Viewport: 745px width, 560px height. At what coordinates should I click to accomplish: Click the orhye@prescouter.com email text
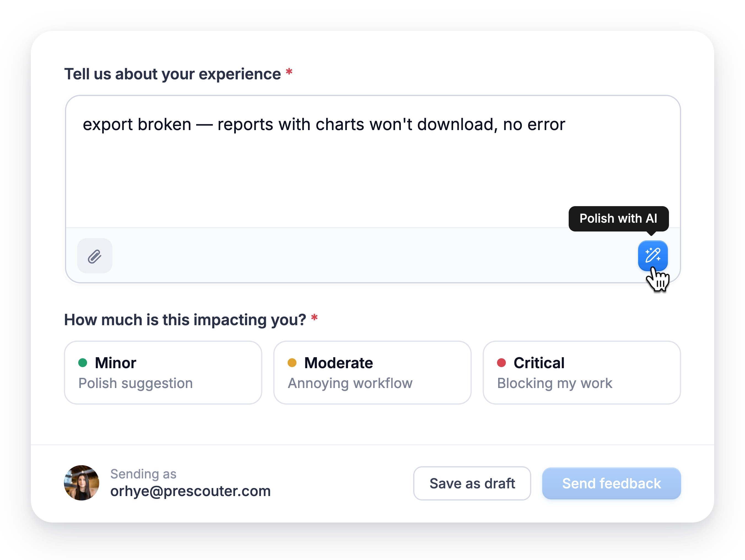[x=191, y=491]
